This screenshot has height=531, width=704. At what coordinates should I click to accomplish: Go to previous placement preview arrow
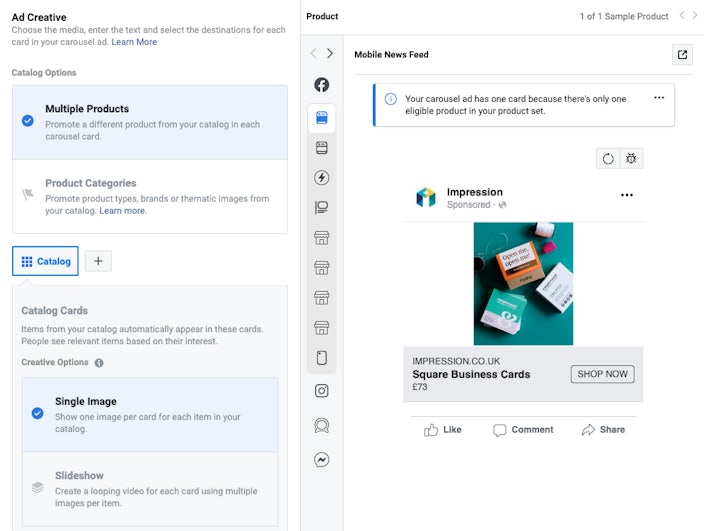click(x=314, y=53)
